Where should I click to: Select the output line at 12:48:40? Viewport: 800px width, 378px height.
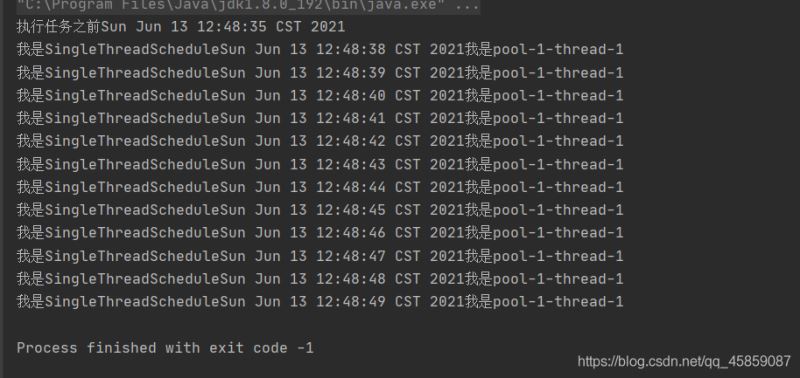(x=320, y=95)
